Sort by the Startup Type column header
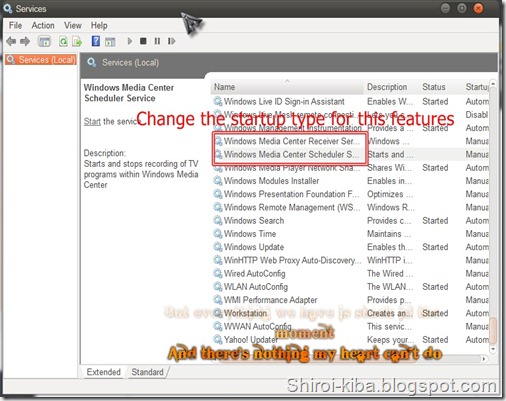The width and height of the screenshot is (506, 401). click(x=476, y=87)
